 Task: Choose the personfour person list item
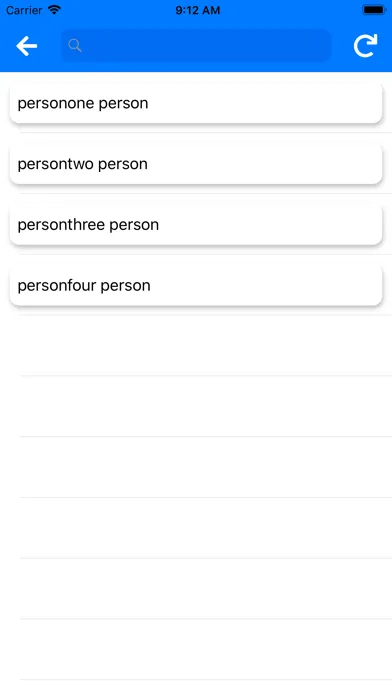[196, 286]
